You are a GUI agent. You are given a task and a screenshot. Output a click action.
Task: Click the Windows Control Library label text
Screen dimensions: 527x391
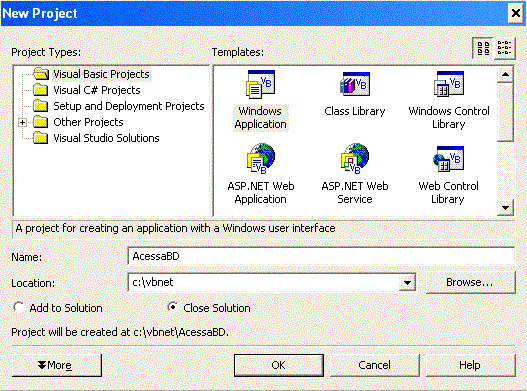(449, 118)
